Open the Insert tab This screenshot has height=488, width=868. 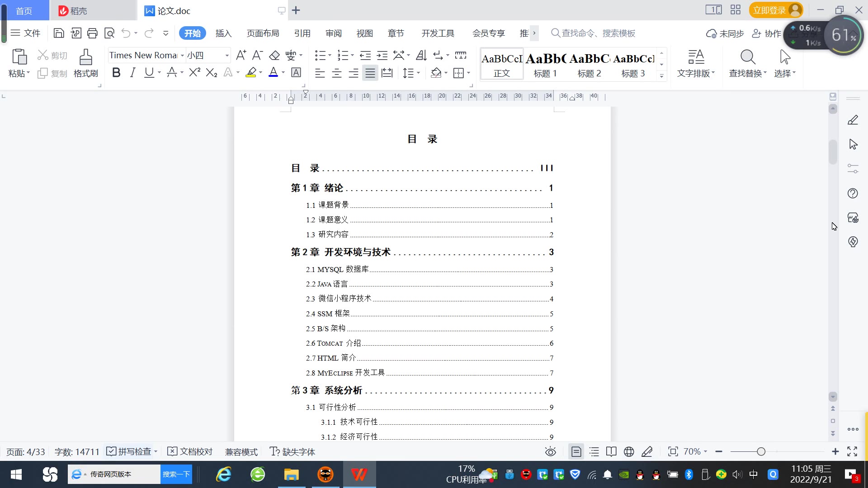pyautogui.click(x=223, y=33)
